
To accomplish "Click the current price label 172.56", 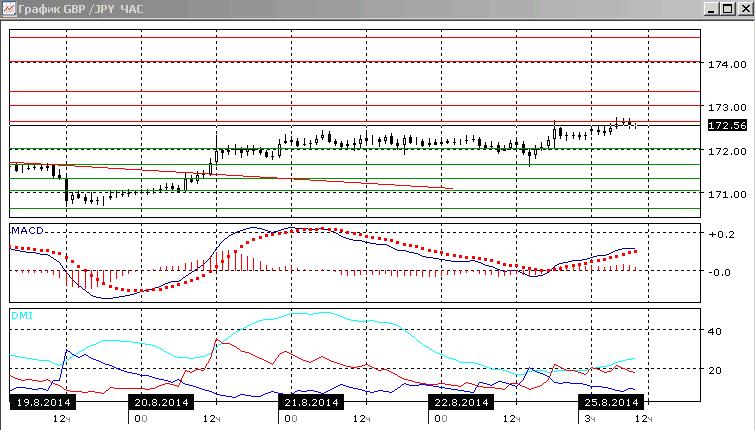I will [x=727, y=126].
